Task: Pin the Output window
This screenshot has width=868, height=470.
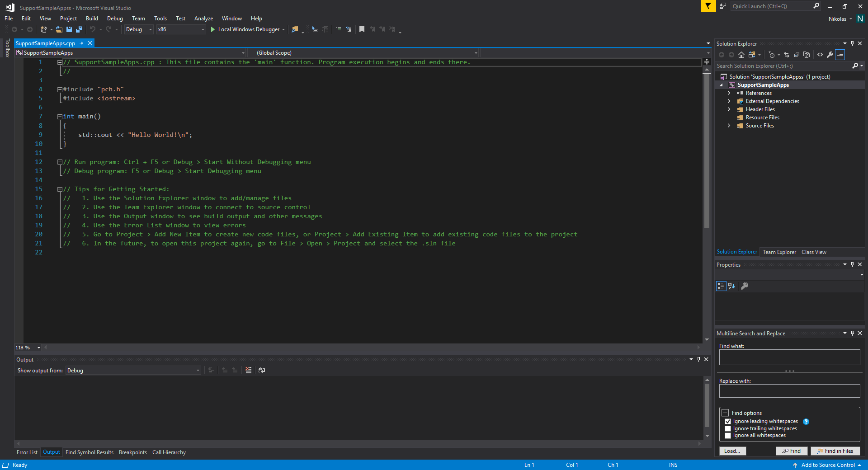Action: click(698, 359)
